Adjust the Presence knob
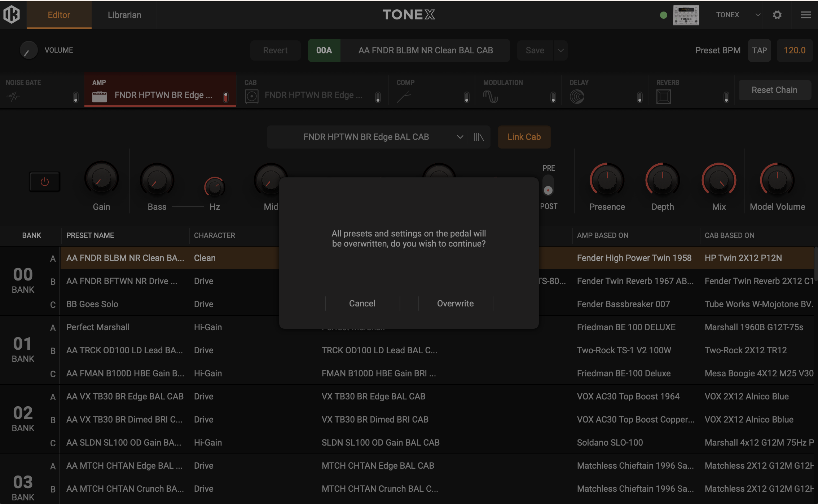Viewport: 818px width, 504px height. point(607,180)
